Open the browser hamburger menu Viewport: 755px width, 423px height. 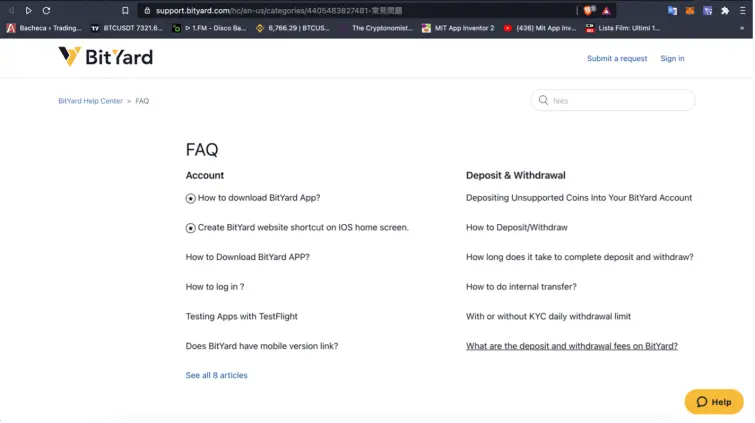pyautogui.click(x=742, y=11)
